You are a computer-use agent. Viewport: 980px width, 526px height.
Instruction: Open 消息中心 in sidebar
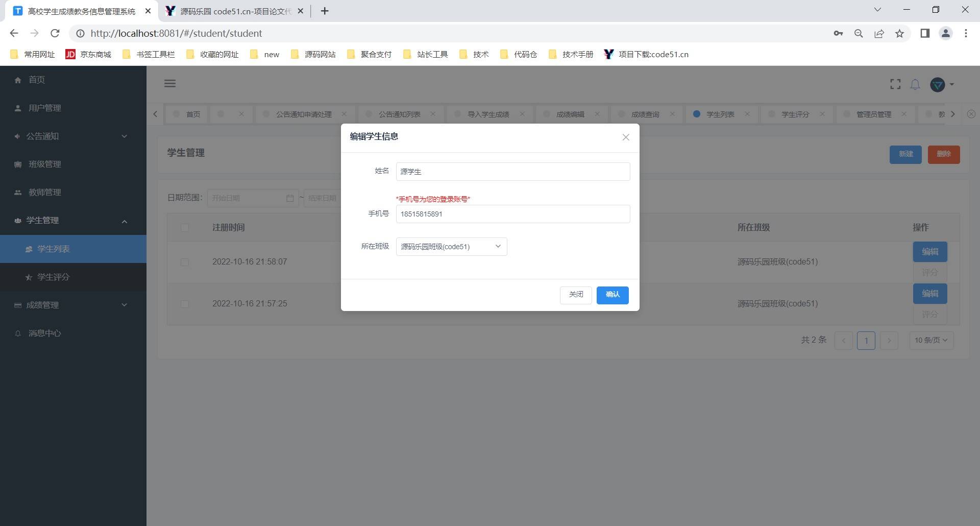coord(73,333)
